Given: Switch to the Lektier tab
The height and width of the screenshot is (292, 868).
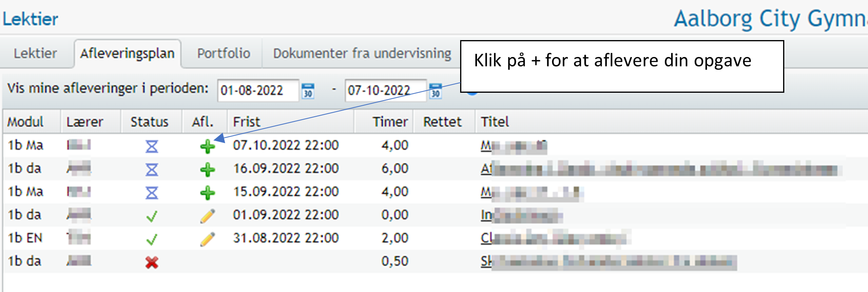Looking at the screenshot, I should (x=35, y=53).
